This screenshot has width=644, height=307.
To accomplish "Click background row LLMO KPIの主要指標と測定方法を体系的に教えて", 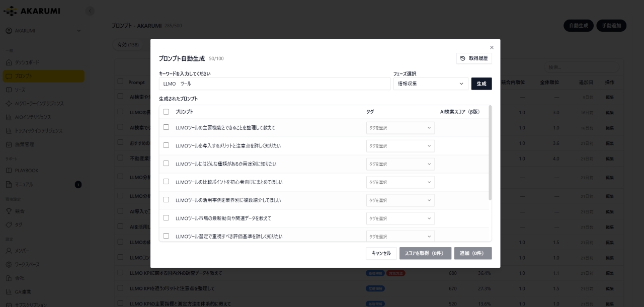I will pos(181,304).
